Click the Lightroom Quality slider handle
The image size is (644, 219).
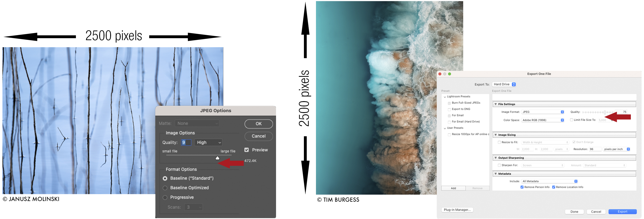[x=605, y=112]
